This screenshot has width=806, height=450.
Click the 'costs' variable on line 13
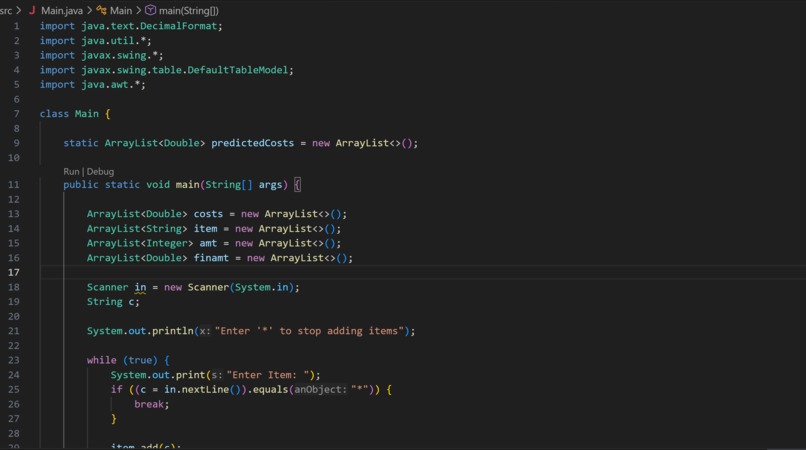pyautogui.click(x=208, y=214)
